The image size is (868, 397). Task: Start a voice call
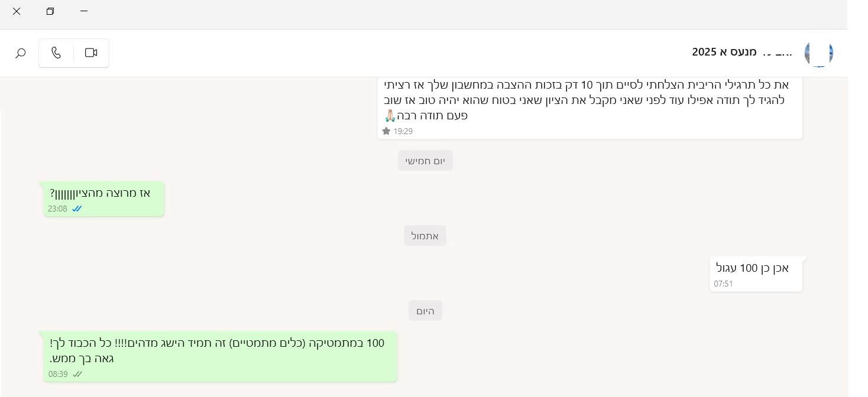click(56, 53)
